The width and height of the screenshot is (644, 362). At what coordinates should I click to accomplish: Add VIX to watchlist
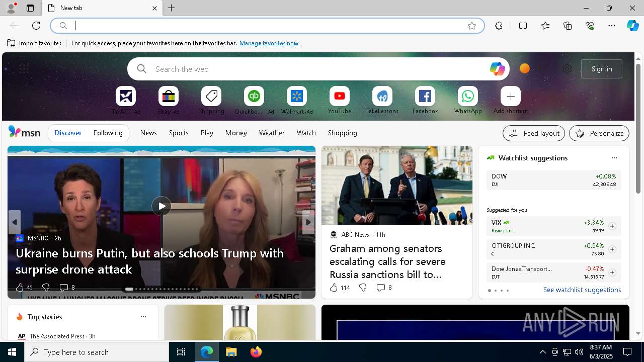tap(612, 226)
